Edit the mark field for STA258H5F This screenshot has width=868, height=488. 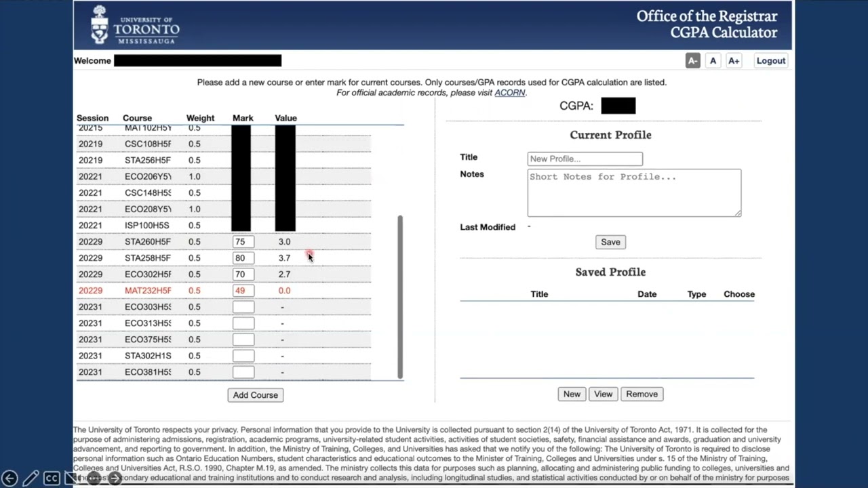coord(243,258)
